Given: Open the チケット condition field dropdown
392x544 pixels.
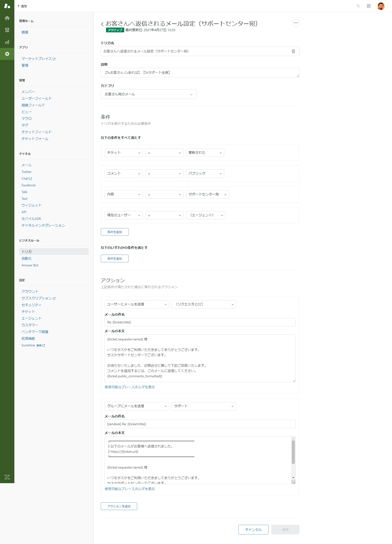Looking at the screenshot, I should [x=124, y=153].
